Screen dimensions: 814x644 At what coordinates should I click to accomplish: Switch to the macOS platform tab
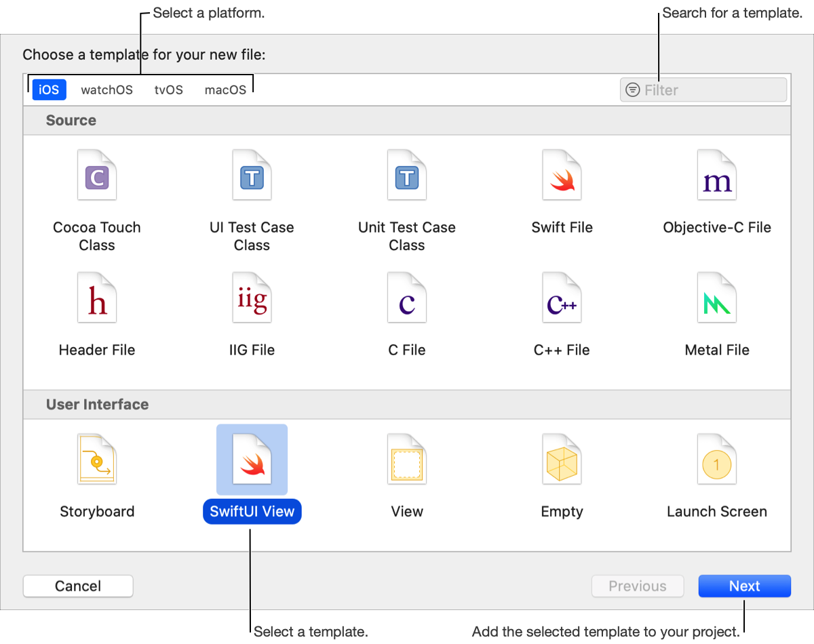point(225,89)
